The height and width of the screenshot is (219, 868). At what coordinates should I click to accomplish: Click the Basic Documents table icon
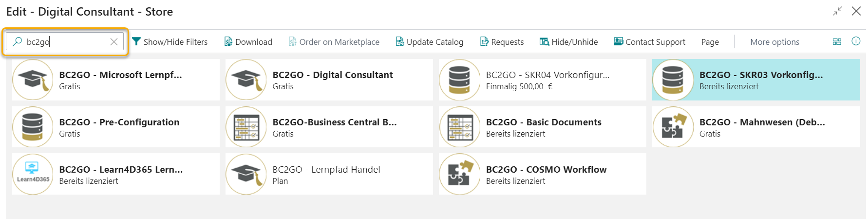459,127
